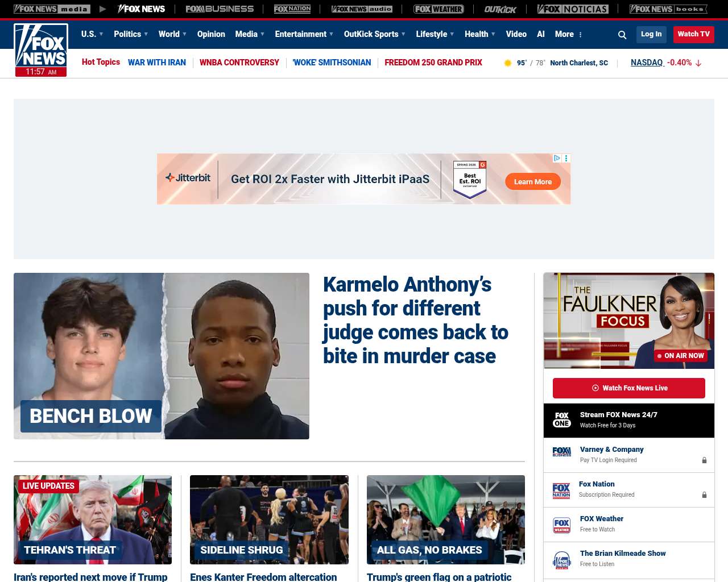Click the LIVE UPDATES badge
The width and height of the screenshot is (728, 582).
48,486
